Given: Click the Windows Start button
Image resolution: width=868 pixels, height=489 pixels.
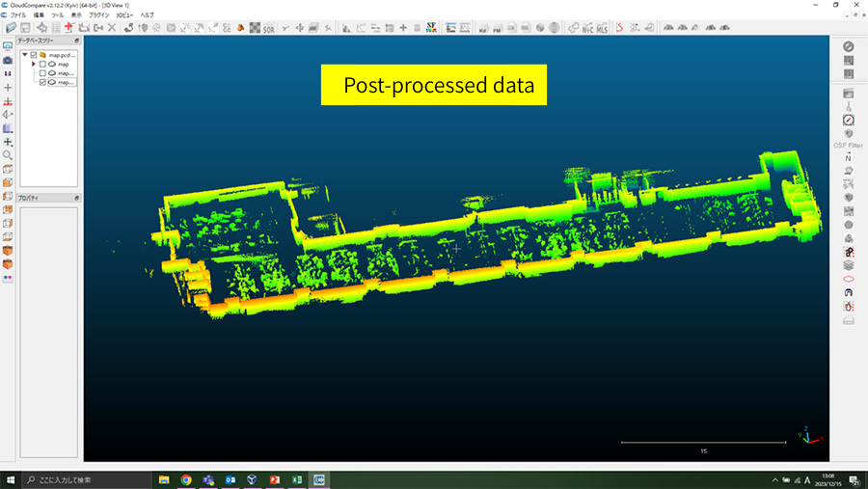Looking at the screenshot, I should pyautogui.click(x=11, y=480).
